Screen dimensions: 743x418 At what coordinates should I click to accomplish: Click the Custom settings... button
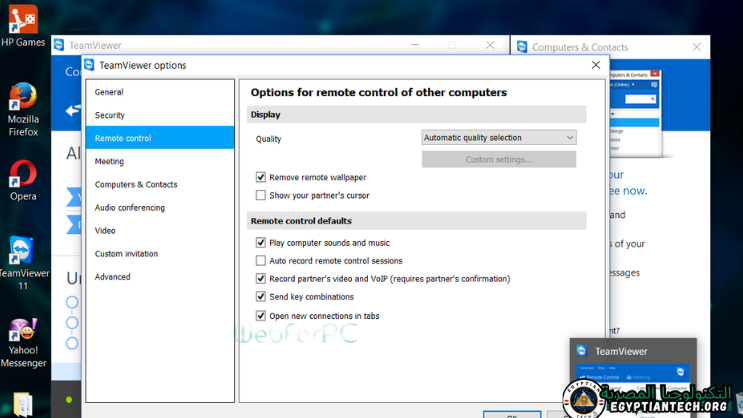click(498, 159)
